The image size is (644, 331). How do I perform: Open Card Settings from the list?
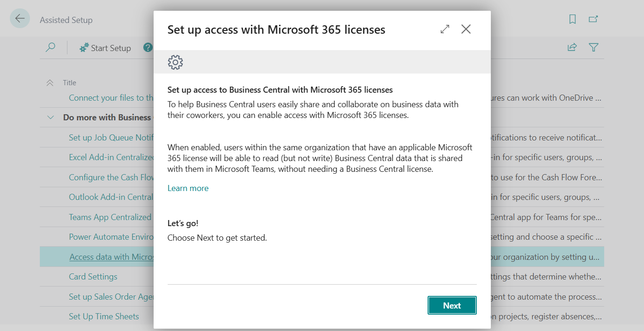point(93,276)
